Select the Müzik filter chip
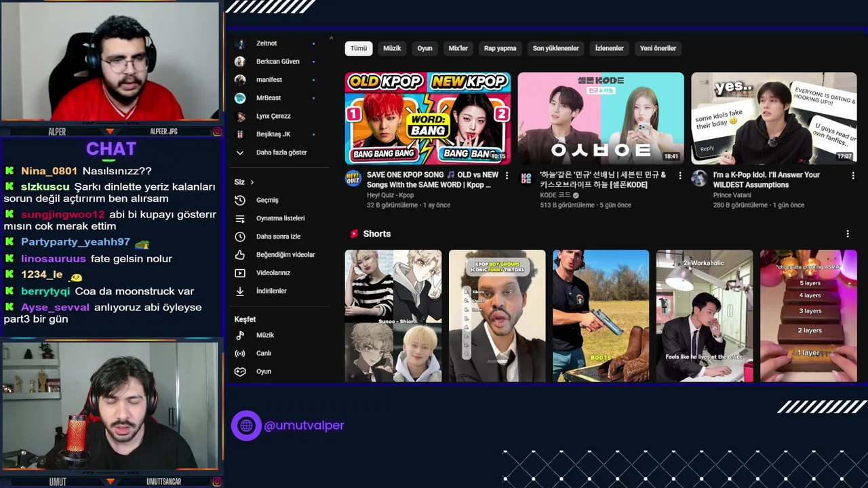This screenshot has height=488, width=868. (392, 48)
